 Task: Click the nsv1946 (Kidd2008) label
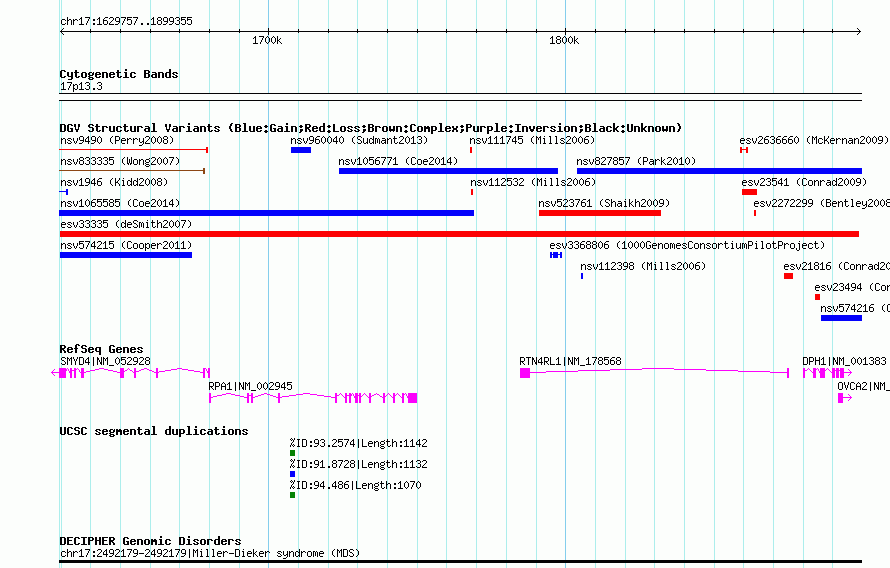[x=114, y=182]
